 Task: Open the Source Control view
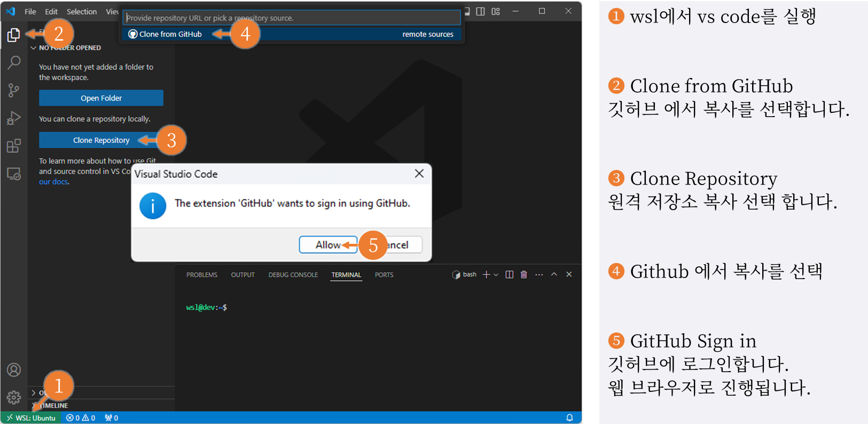(x=14, y=90)
